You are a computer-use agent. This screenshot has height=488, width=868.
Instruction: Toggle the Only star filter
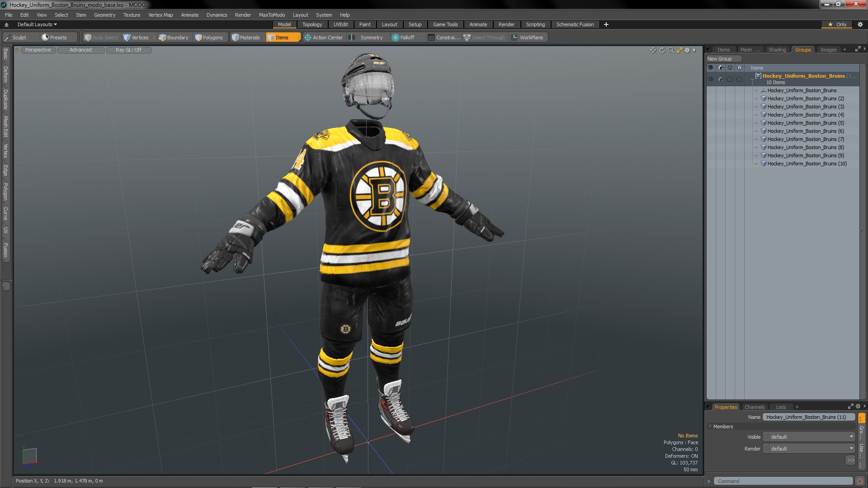[x=837, y=24]
